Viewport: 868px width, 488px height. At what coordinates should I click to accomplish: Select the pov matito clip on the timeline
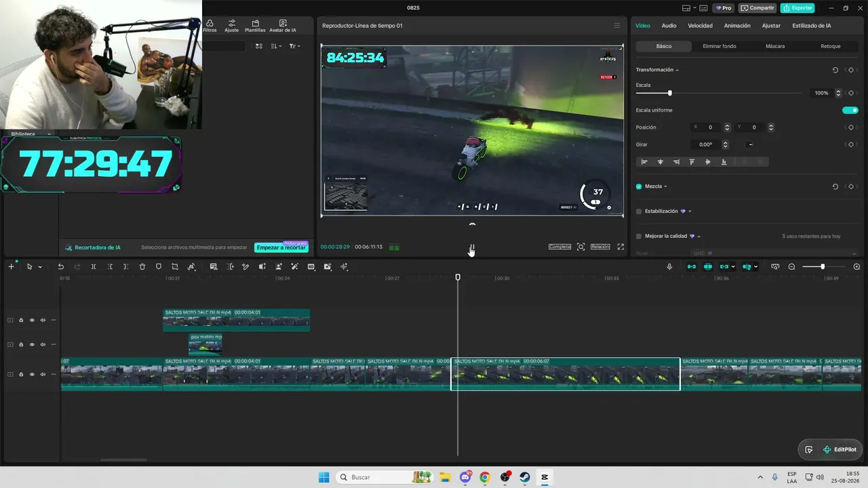tap(205, 344)
